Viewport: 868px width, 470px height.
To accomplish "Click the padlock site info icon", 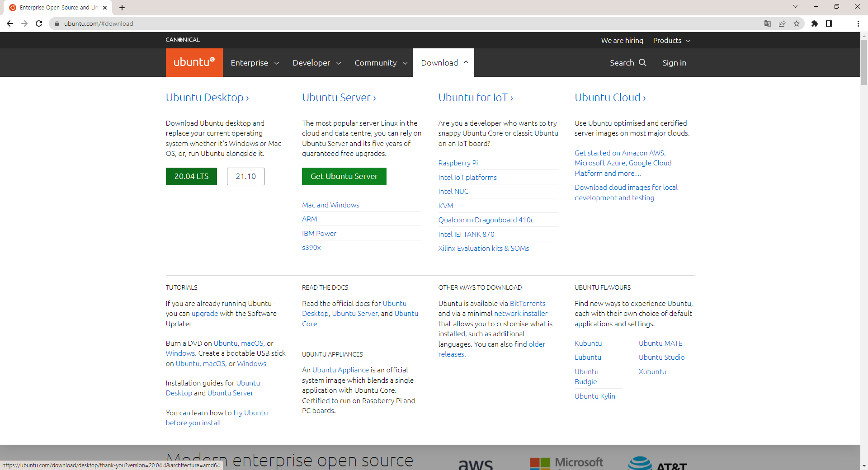I will [x=57, y=23].
